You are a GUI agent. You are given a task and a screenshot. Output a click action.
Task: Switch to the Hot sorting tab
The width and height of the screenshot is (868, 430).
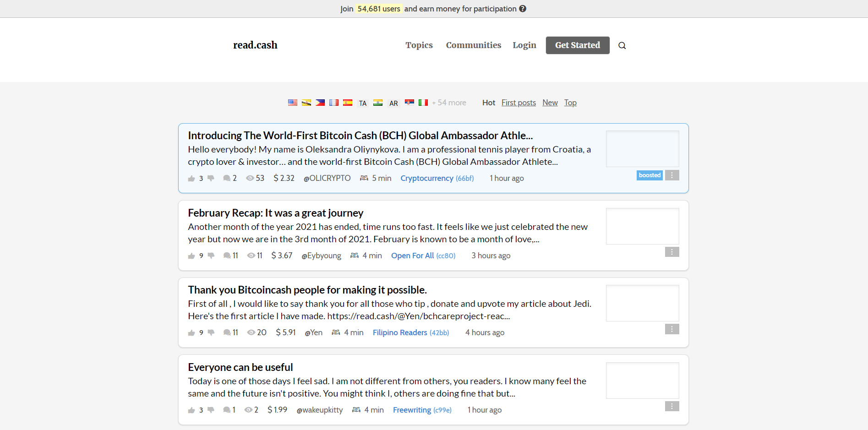[489, 103]
